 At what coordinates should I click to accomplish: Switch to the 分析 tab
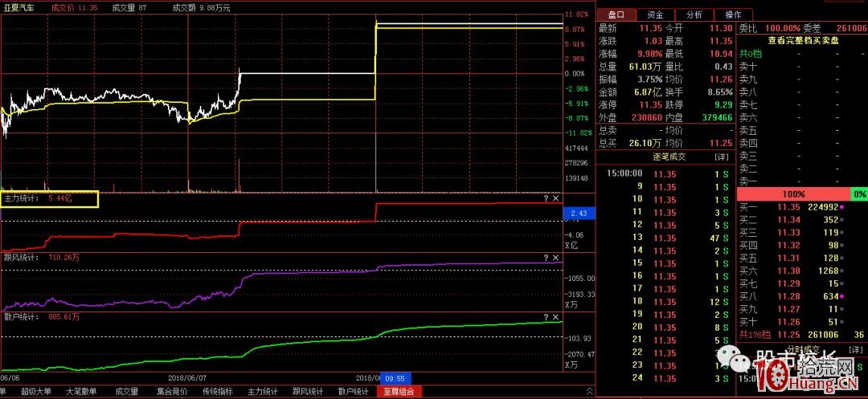(694, 14)
